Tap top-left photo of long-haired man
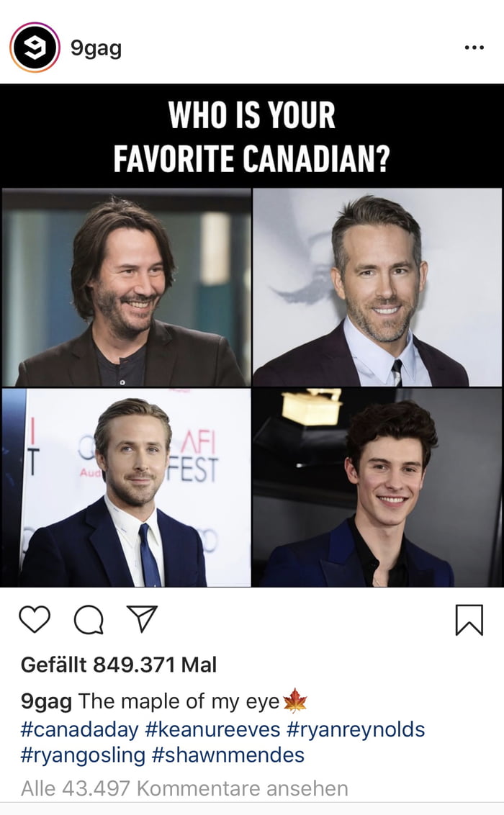 point(126,287)
